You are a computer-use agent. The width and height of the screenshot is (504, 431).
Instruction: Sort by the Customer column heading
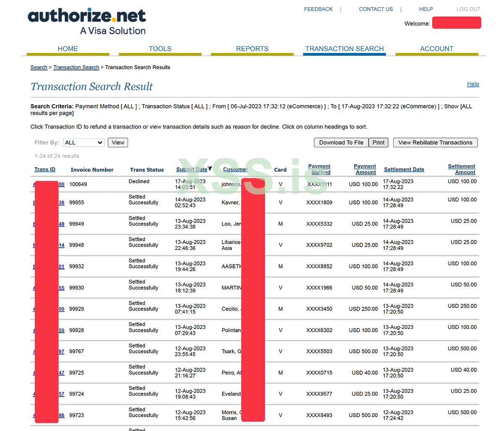(235, 169)
